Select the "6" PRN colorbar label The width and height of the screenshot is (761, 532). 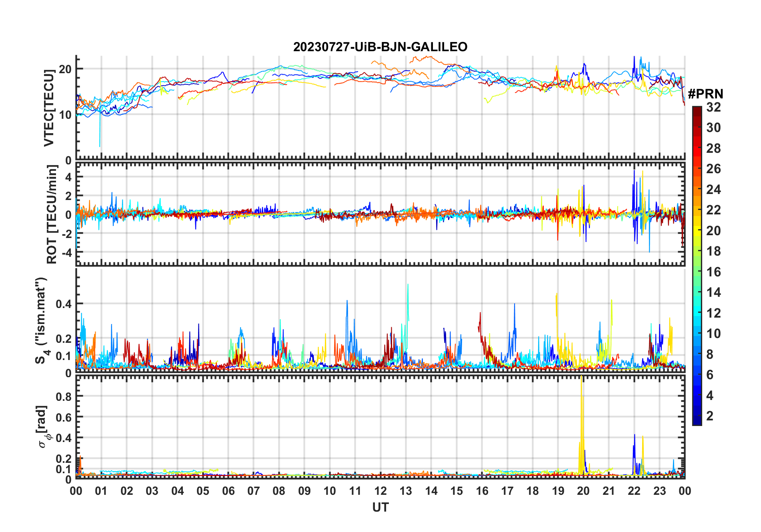pos(710,375)
